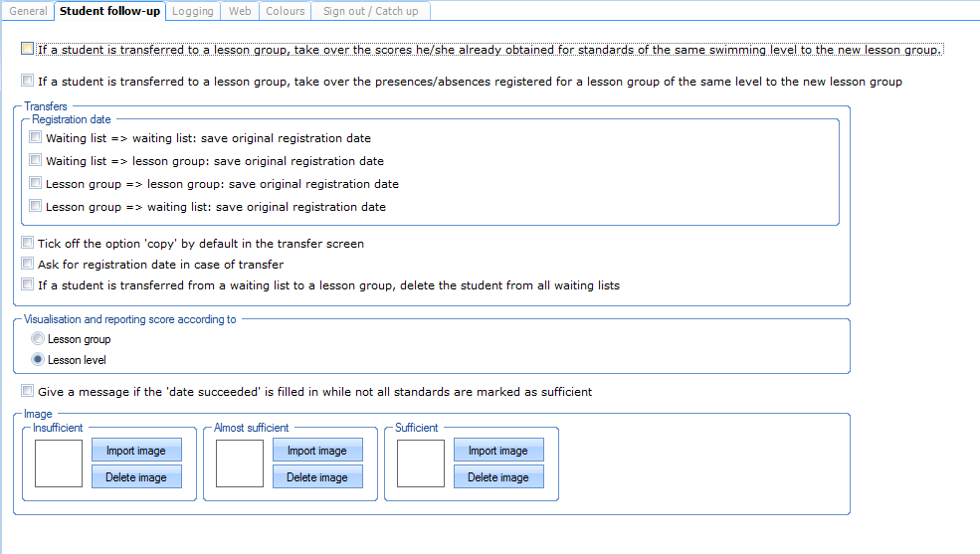Tick the 'copy' by default transfer option
Screen dimensions: 980x554
point(28,243)
